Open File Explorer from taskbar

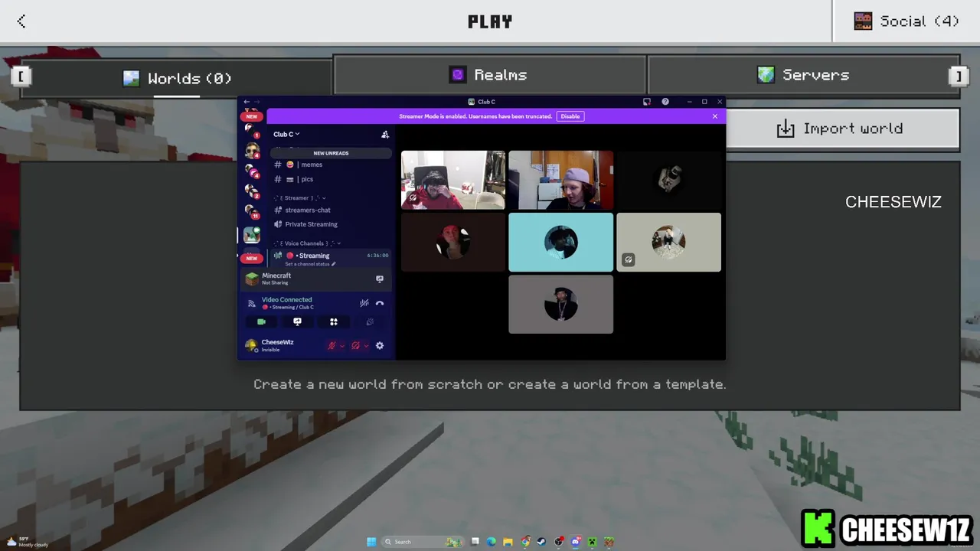coord(508,542)
